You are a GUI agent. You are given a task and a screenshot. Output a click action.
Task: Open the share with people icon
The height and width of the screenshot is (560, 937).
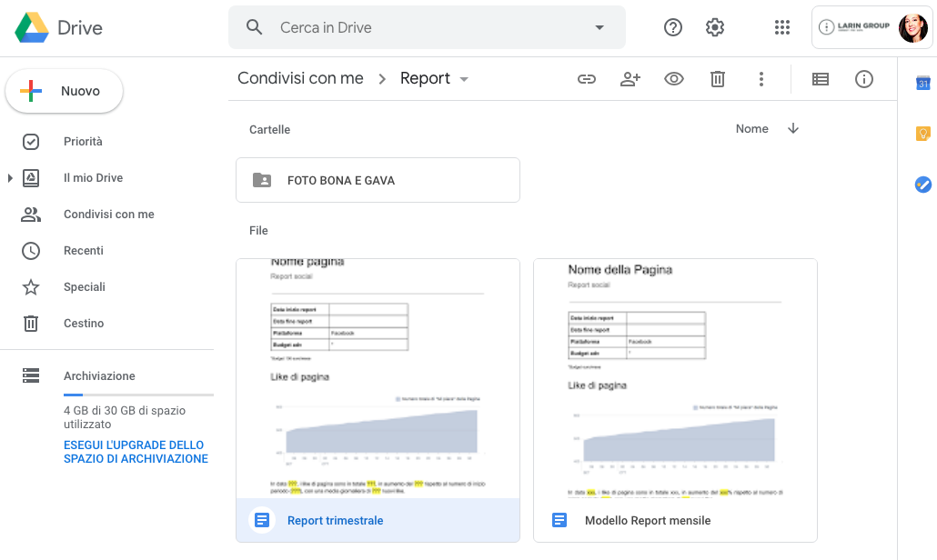[x=630, y=79]
